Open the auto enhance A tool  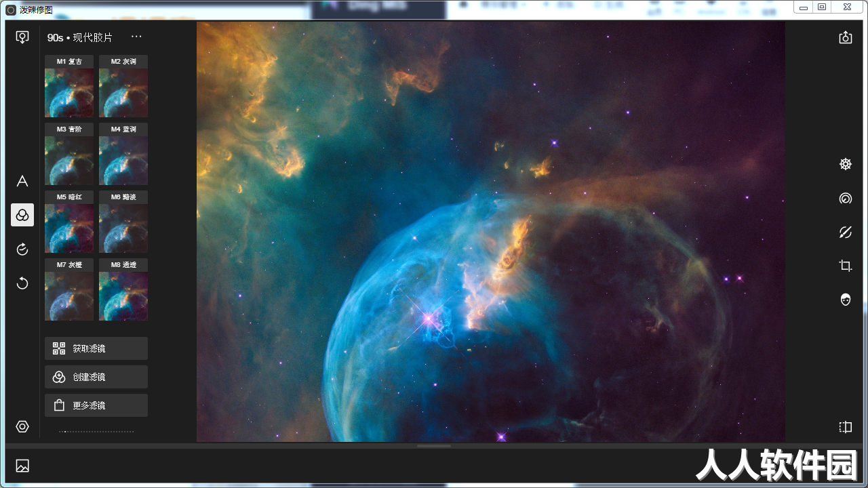[x=22, y=181]
